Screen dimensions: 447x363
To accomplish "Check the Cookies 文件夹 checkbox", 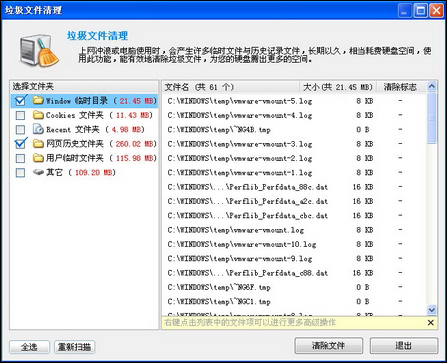I will coord(21,115).
